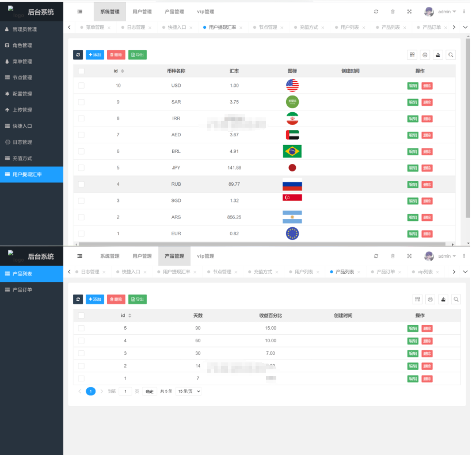
Task: Open the 15 条/页 page size dropdown
Action: click(189, 391)
